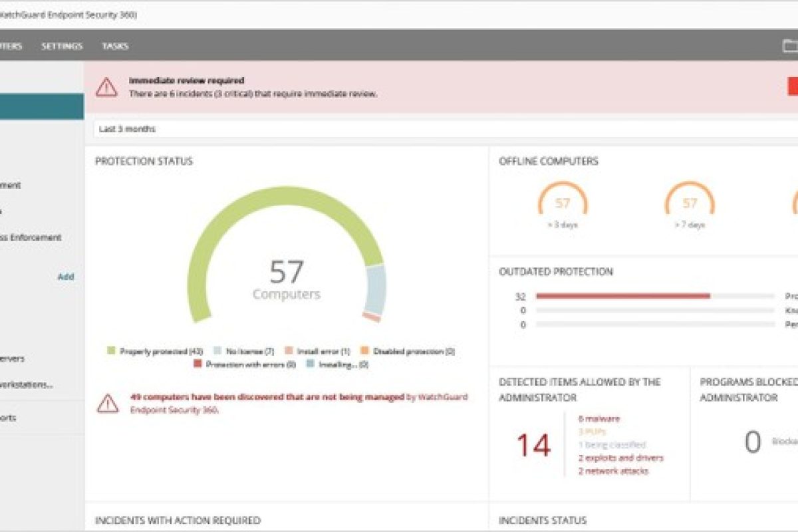The height and width of the screenshot is (532, 798).
Task: Open the 2 exploits and drivers link
Action: click(621, 458)
